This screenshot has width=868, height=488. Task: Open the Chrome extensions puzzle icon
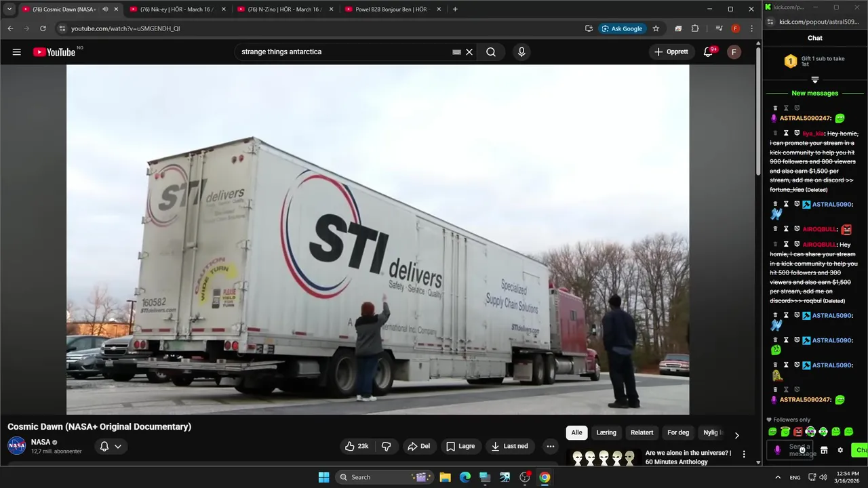pos(695,28)
